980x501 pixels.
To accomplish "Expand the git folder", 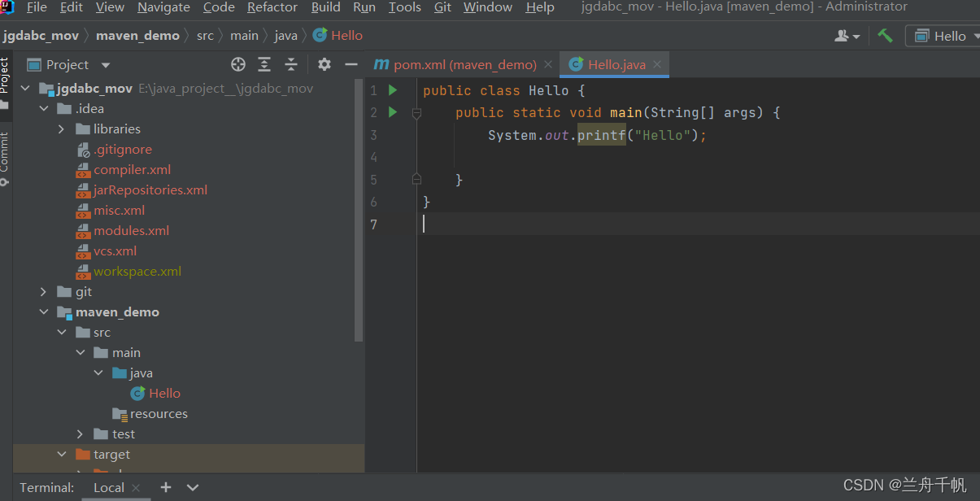I will click(x=43, y=292).
